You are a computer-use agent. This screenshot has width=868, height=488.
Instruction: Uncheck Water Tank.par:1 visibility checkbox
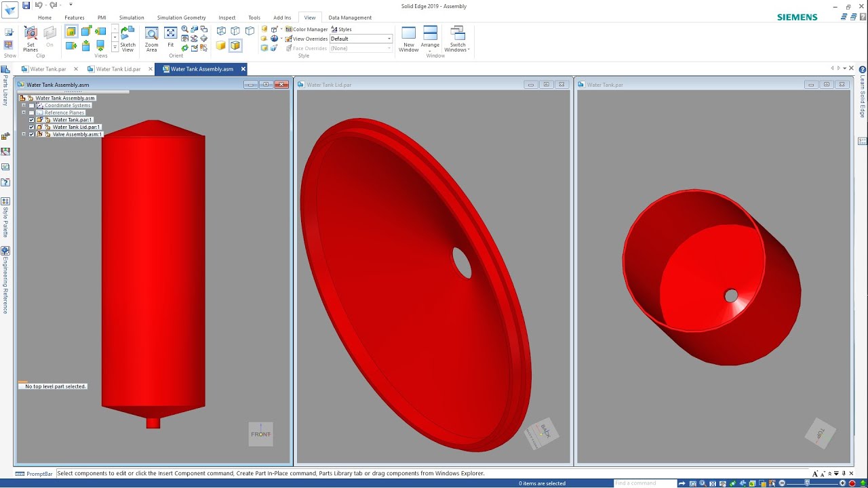tap(31, 120)
